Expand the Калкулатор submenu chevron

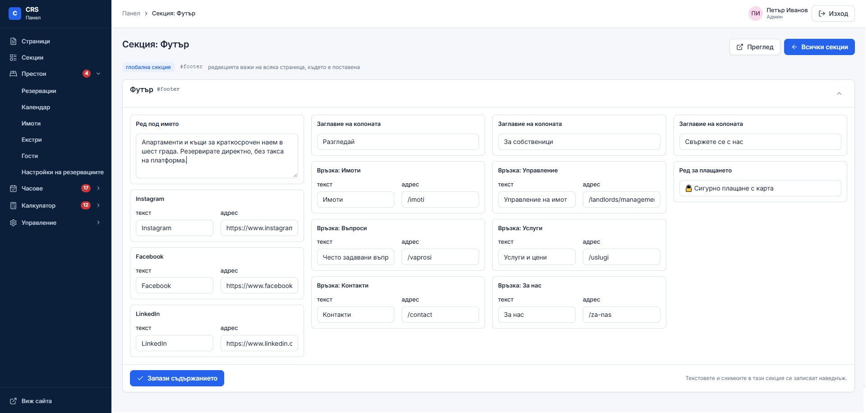[x=98, y=205]
